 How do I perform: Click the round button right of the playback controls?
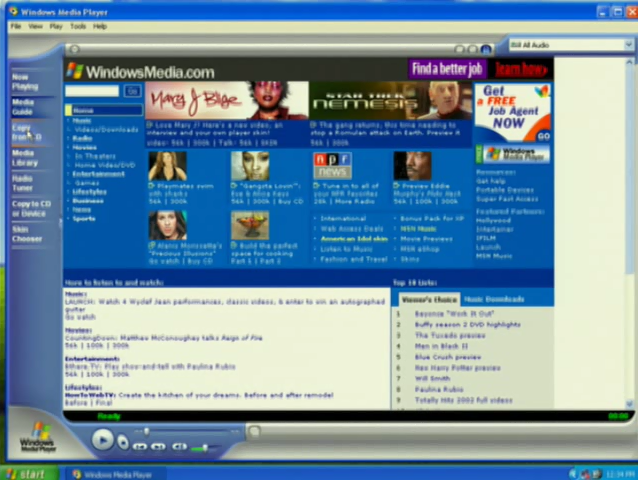click(x=254, y=431)
